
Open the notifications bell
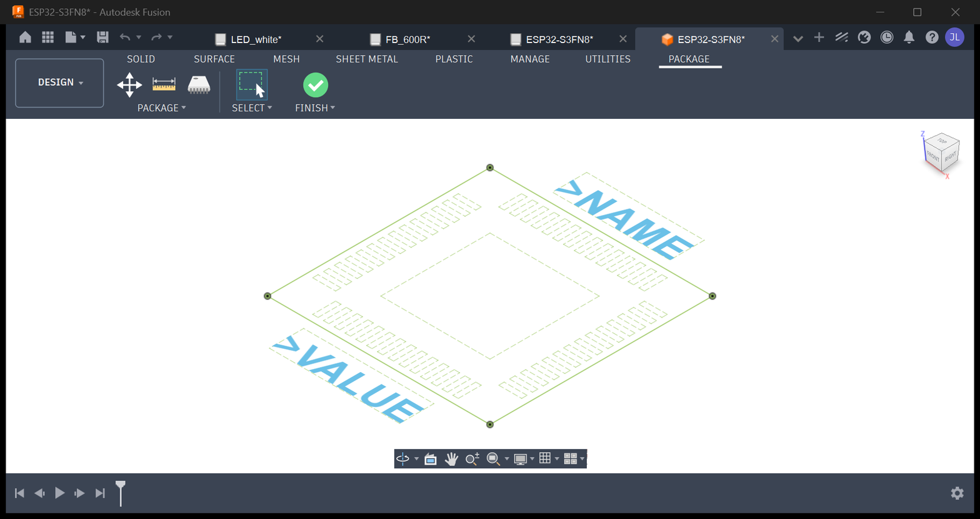(909, 38)
